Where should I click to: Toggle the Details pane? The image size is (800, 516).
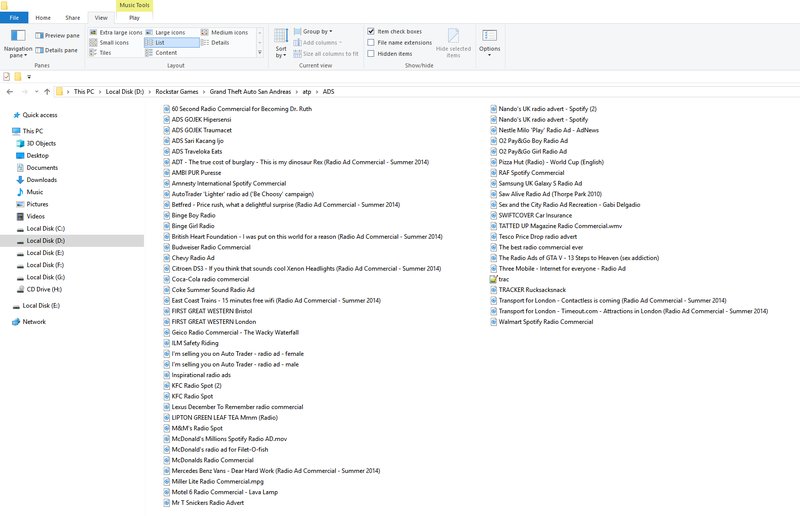point(57,50)
